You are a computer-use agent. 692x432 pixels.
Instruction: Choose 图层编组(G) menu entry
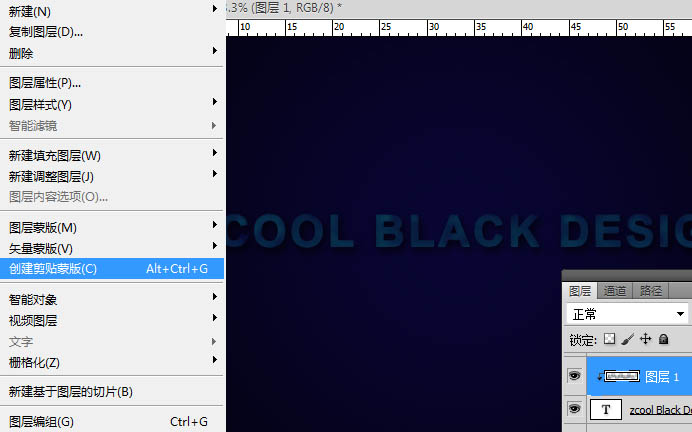tap(112, 421)
